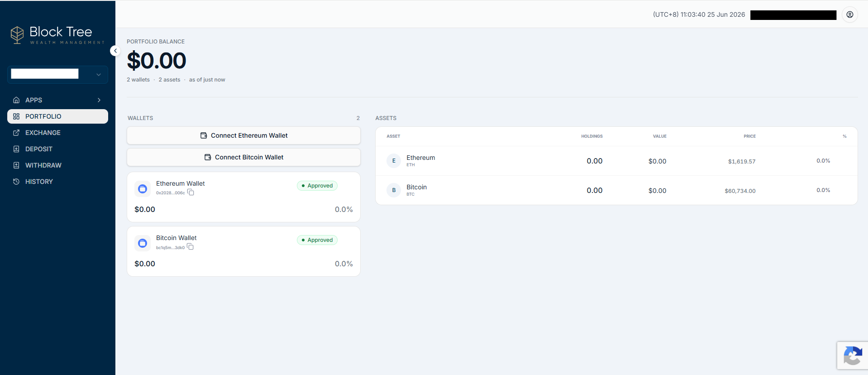
Task: Go to EXCHANGE page
Action: coord(57,133)
